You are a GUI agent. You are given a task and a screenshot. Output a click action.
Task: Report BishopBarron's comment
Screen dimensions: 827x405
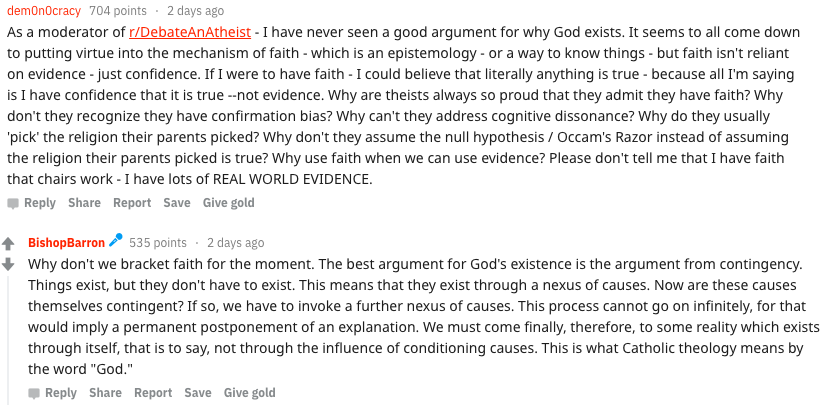pyautogui.click(x=153, y=393)
